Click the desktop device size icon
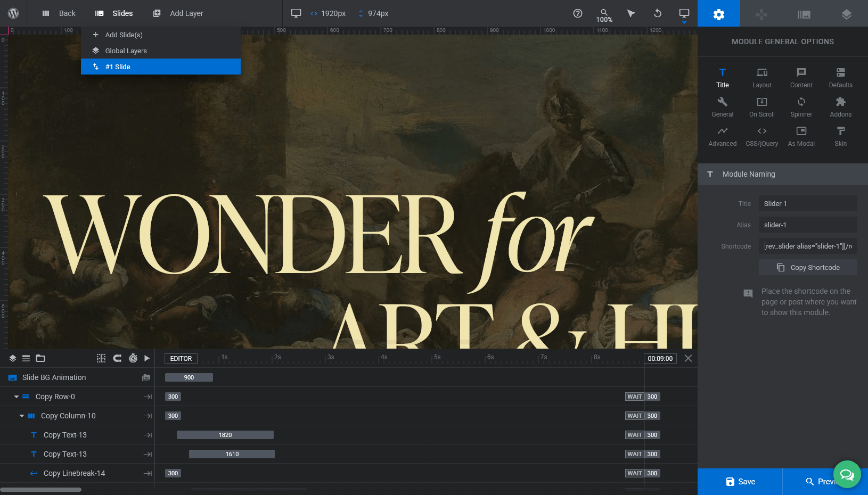This screenshot has width=868, height=495. pyautogui.click(x=296, y=13)
